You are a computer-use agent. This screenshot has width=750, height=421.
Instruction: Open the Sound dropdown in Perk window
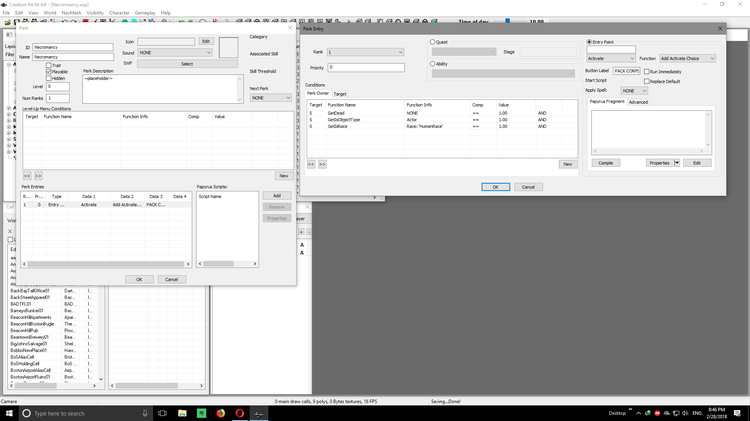click(x=175, y=53)
